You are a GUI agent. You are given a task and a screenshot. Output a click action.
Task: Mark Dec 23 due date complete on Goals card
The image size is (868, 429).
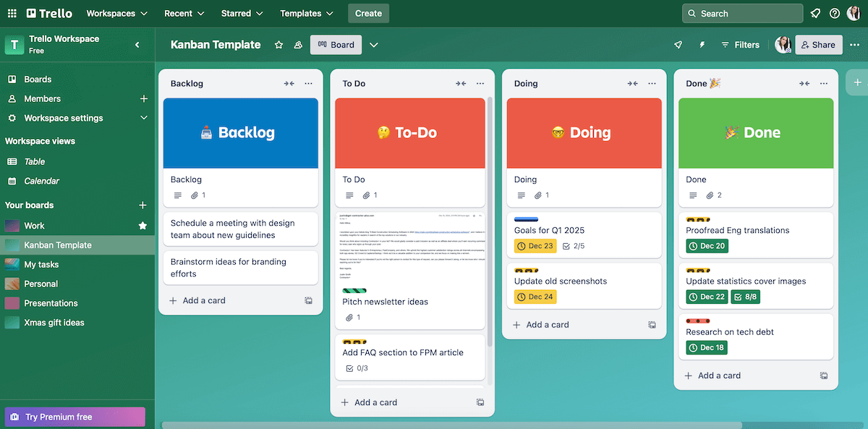click(535, 245)
